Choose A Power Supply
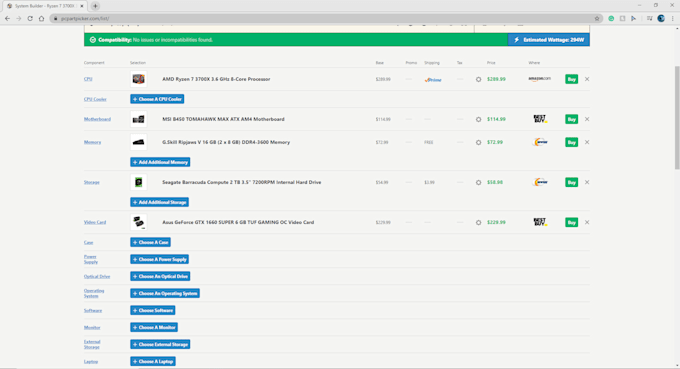This screenshot has width=680, height=369. click(159, 259)
